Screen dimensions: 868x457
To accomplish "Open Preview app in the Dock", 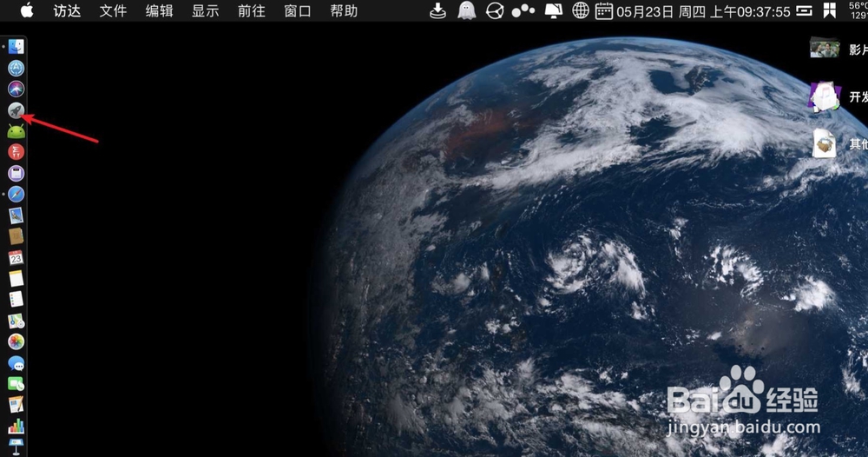I will click(16, 215).
